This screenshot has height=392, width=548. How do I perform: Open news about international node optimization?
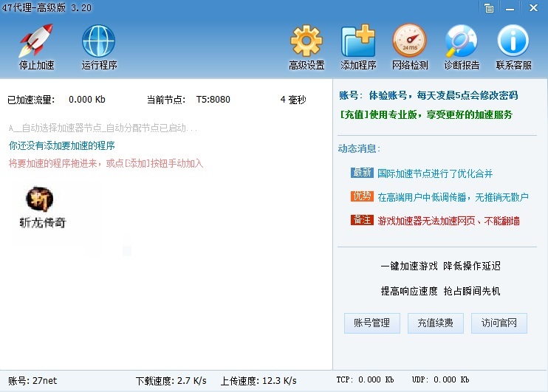tap(434, 173)
